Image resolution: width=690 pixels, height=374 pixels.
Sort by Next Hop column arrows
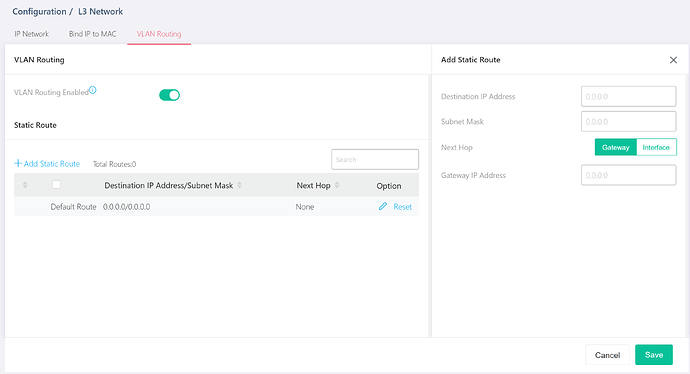coord(337,185)
